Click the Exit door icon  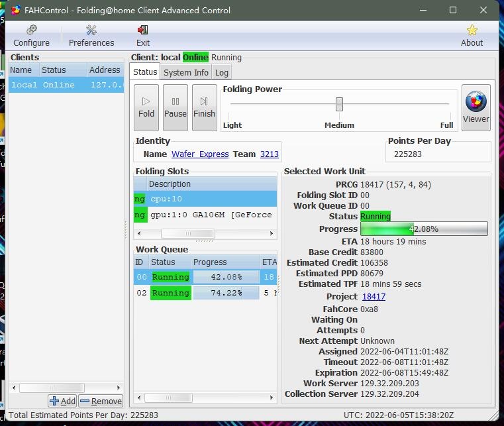click(142, 30)
